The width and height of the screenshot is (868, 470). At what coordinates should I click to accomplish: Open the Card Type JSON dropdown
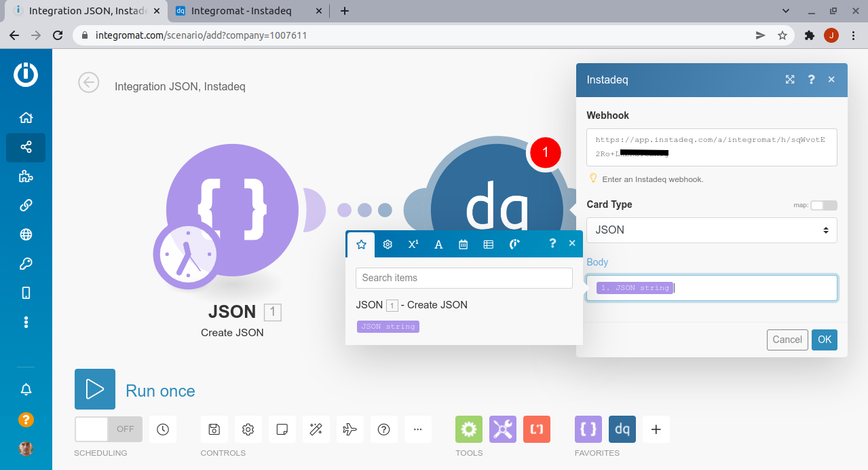tap(712, 230)
